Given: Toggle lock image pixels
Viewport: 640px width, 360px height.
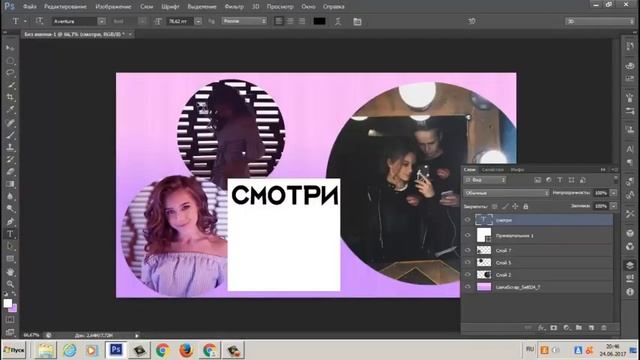Looking at the screenshot, I should pos(505,207).
